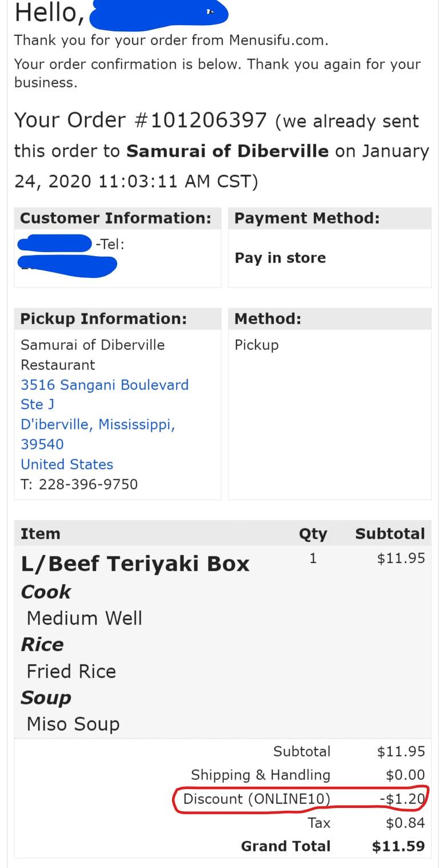Tap the restaurant phone number 228-396-9750
The width and height of the screenshot is (448, 868).
(88, 484)
